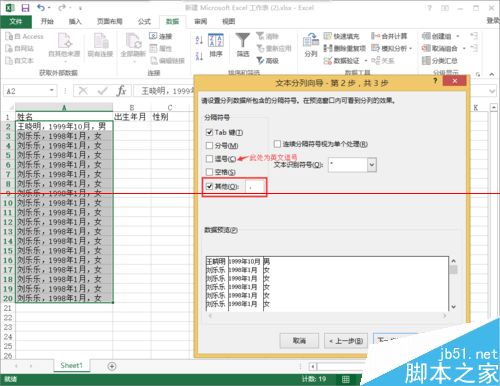500x386 pixels.
Task: Click the Save icon in quick access toolbar
Action: point(25,7)
